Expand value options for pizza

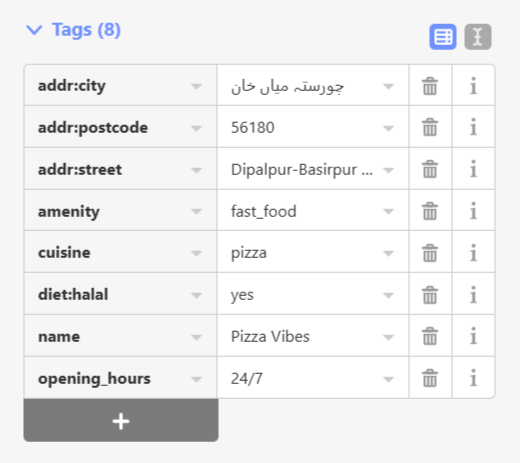(x=388, y=253)
